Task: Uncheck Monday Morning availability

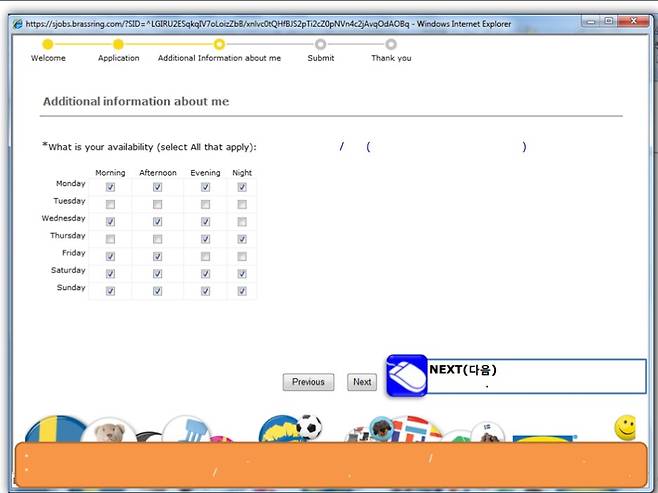Action: (x=110, y=187)
